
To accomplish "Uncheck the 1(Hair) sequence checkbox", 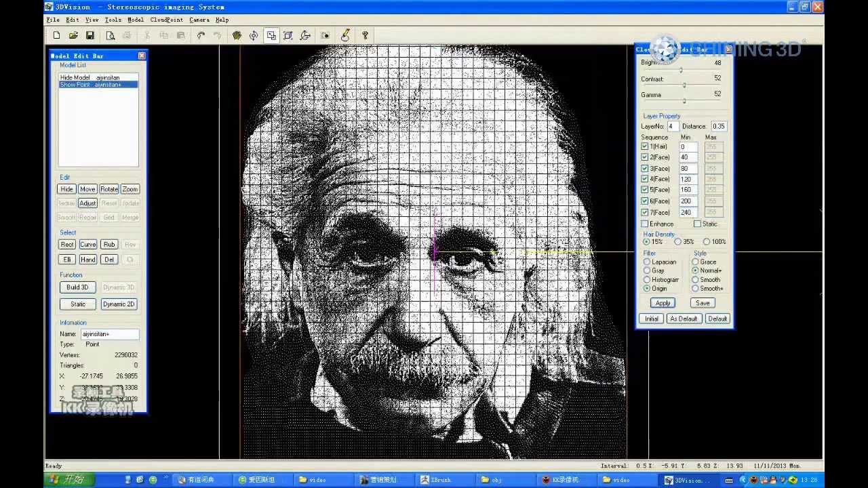I will [x=645, y=146].
